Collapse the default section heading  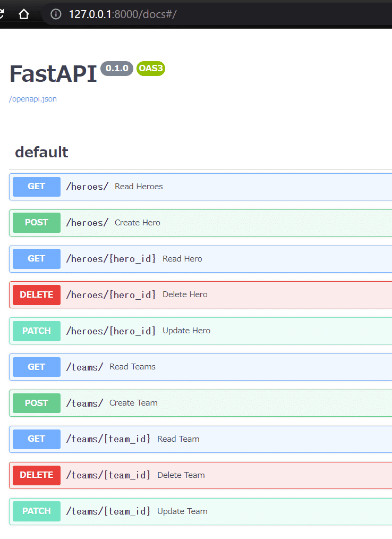pyautogui.click(x=41, y=152)
